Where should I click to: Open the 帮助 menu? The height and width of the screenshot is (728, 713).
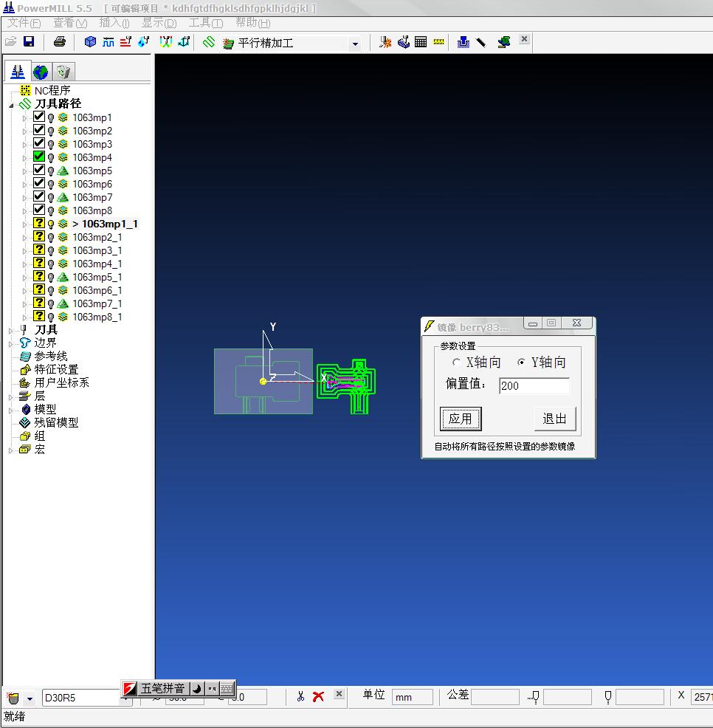[x=253, y=23]
